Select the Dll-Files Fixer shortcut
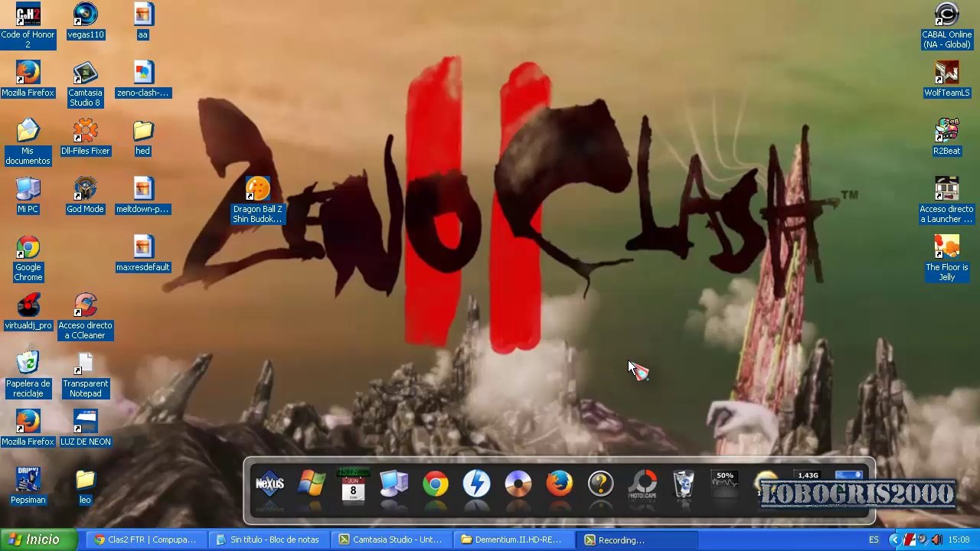This screenshot has width=980, height=551. 85,137
